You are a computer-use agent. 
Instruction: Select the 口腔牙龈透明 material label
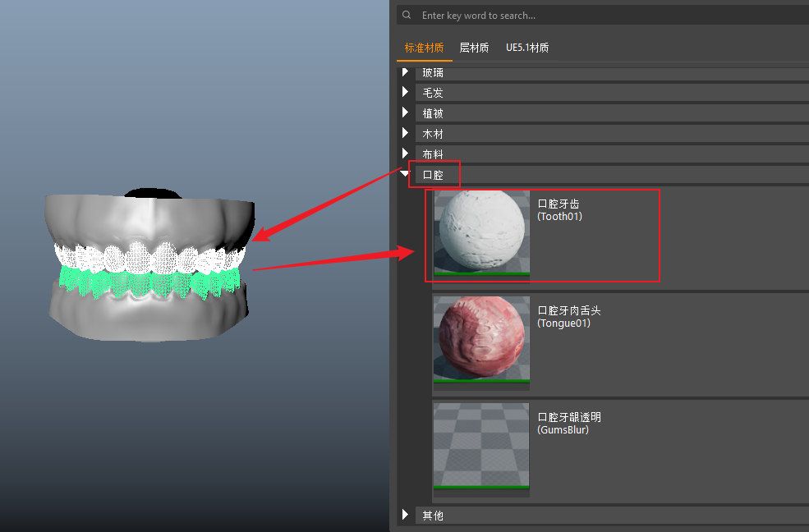569,417
